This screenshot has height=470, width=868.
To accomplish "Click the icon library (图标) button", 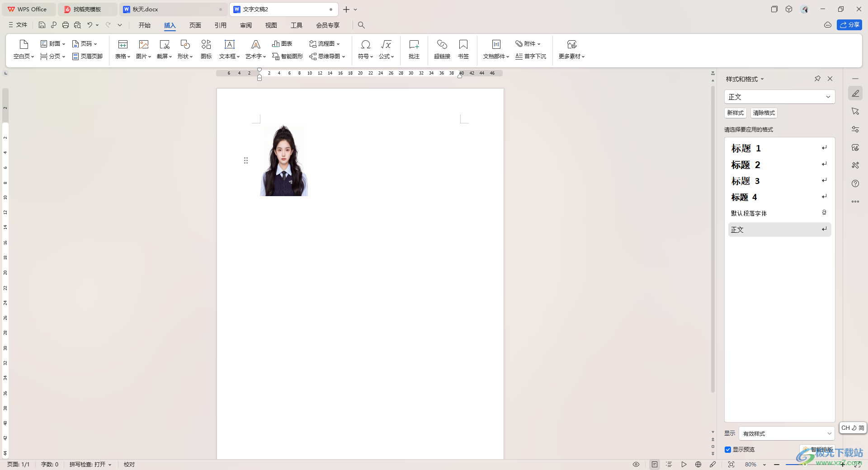I will click(x=206, y=49).
